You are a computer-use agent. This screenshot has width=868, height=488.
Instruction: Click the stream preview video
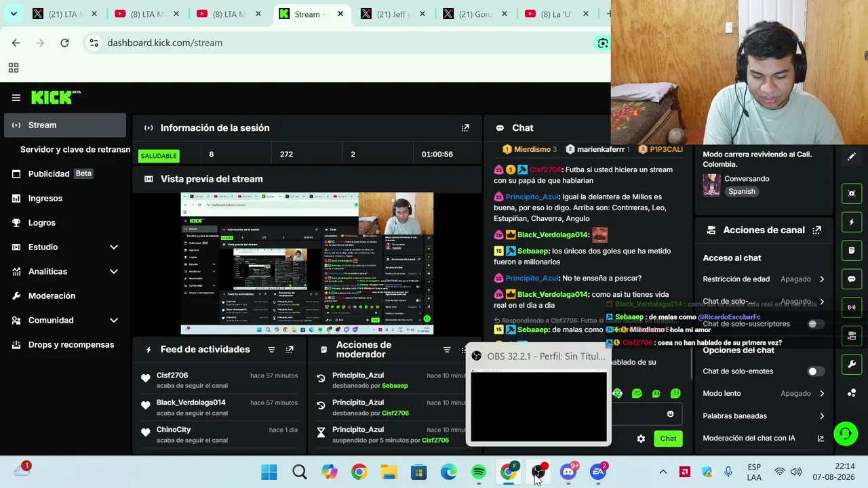click(307, 264)
